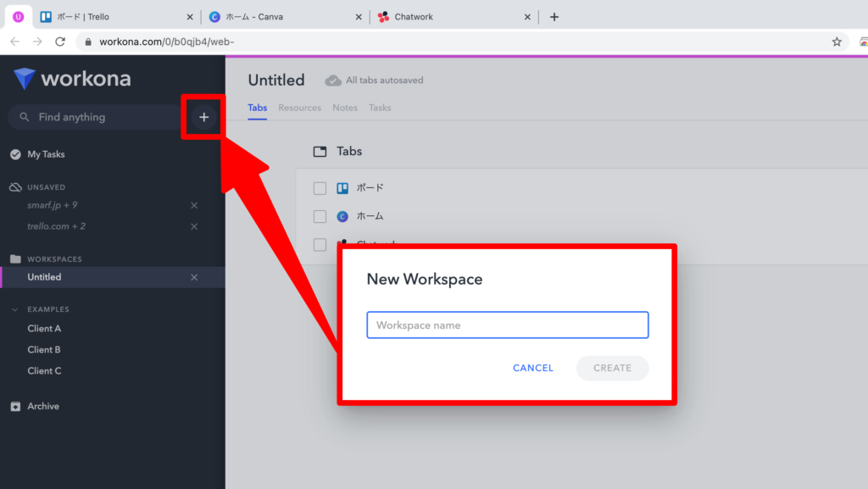Tick the checkbox beside Chatwork tab
This screenshot has width=868, height=489.
pyautogui.click(x=320, y=244)
